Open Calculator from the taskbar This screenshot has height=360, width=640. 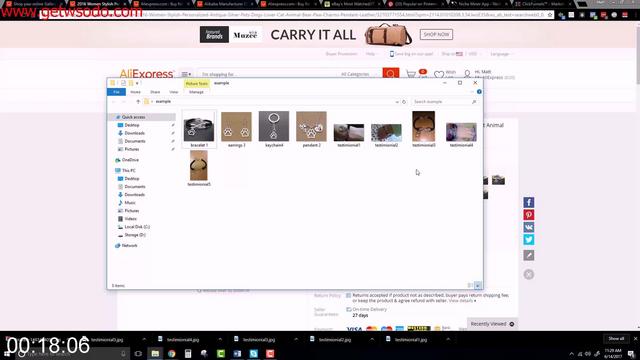[188, 353]
